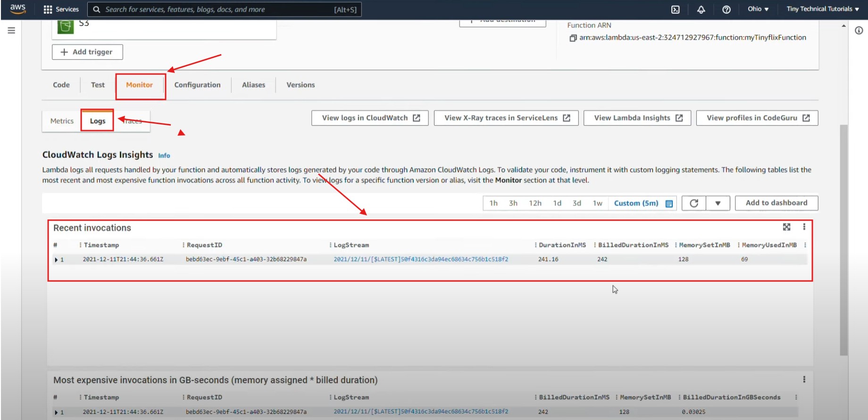Open Recent invocations widget options menu
Viewport: 868px width, 420px height.
coord(804,227)
